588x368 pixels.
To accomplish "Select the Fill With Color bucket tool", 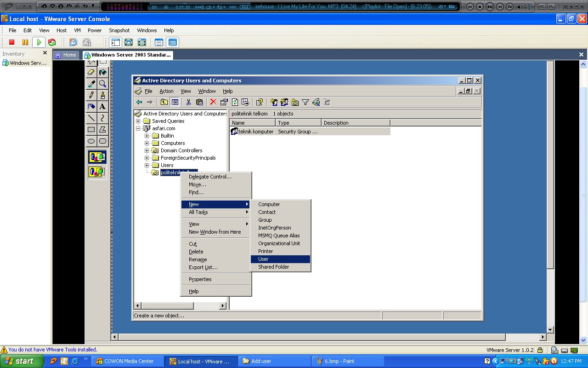I will 102,72.
